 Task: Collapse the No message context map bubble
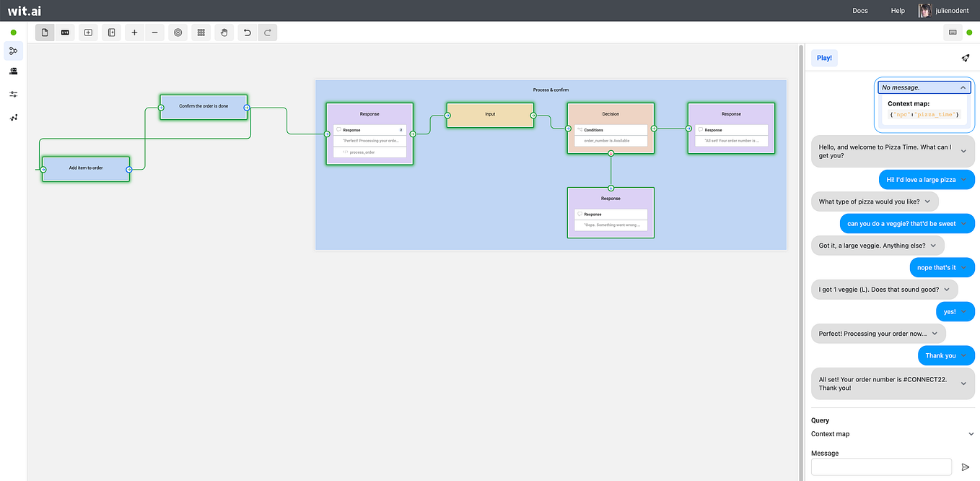pyautogui.click(x=963, y=86)
